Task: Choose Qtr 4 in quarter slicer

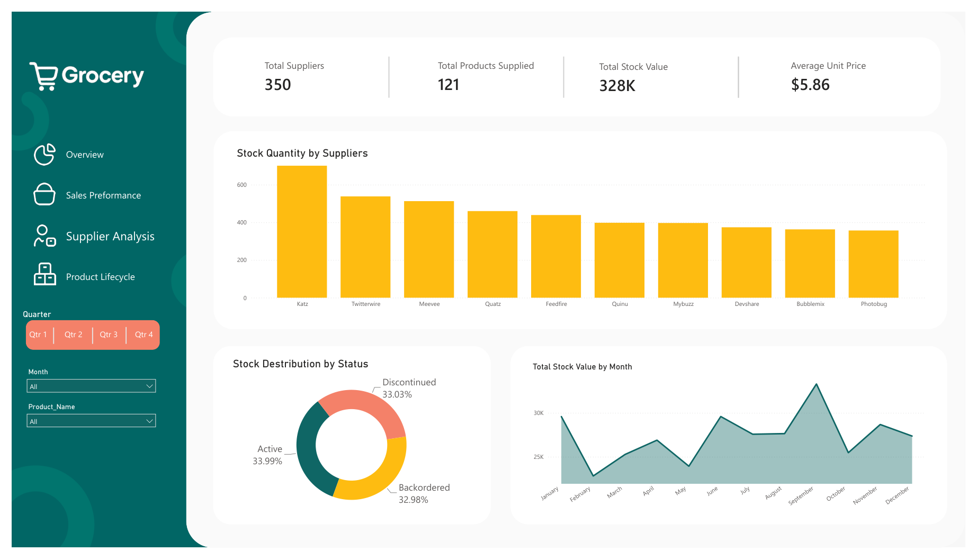Action: 144,335
